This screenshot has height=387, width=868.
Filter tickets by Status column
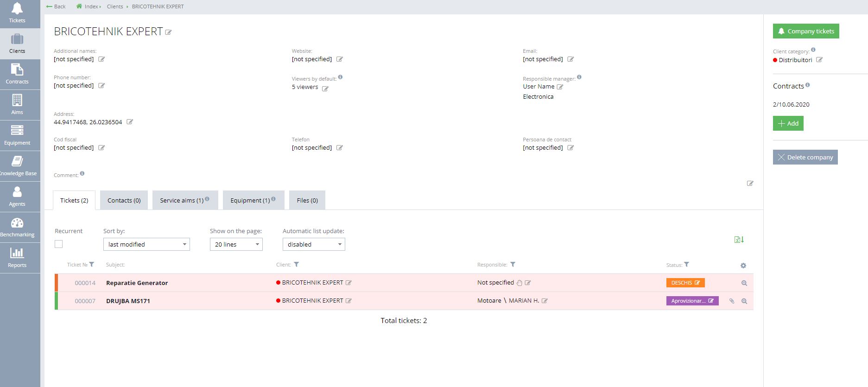687,265
